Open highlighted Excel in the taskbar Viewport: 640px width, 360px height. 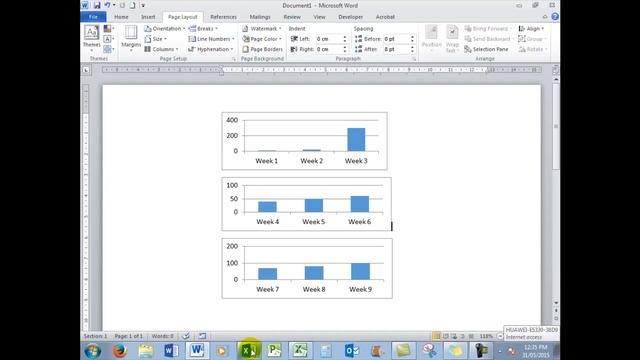249,351
